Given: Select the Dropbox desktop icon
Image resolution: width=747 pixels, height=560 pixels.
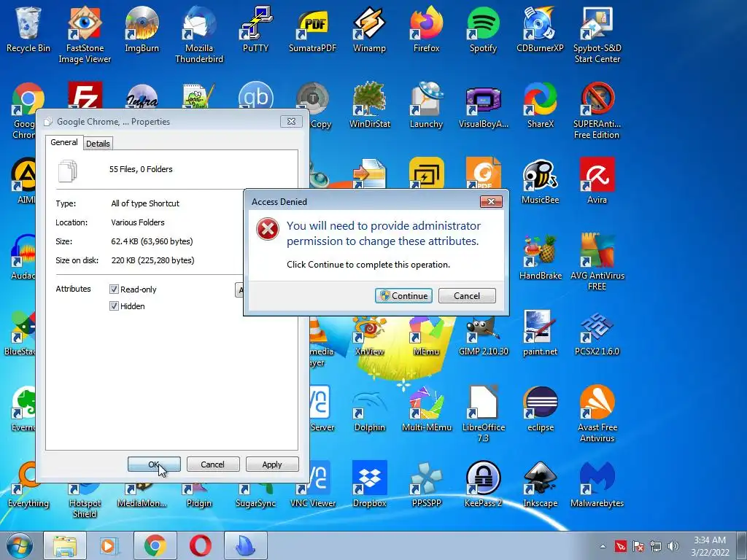Looking at the screenshot, I should [369, 484].
